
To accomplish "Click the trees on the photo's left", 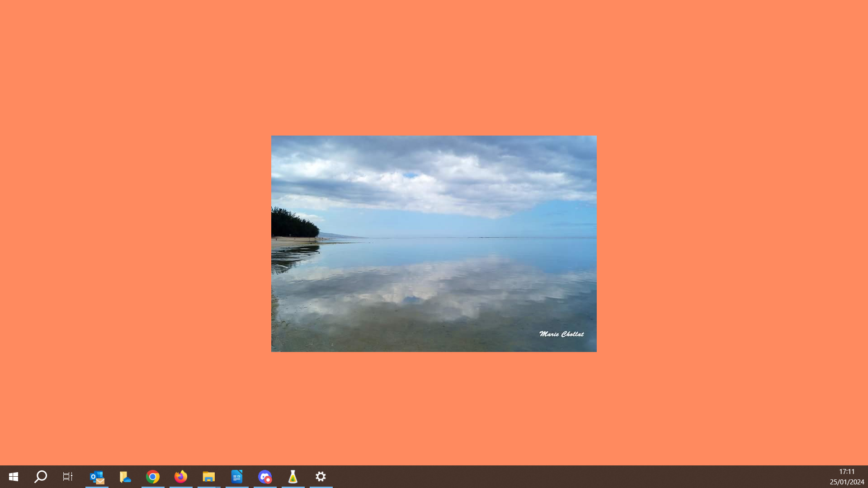I will 294,223.
